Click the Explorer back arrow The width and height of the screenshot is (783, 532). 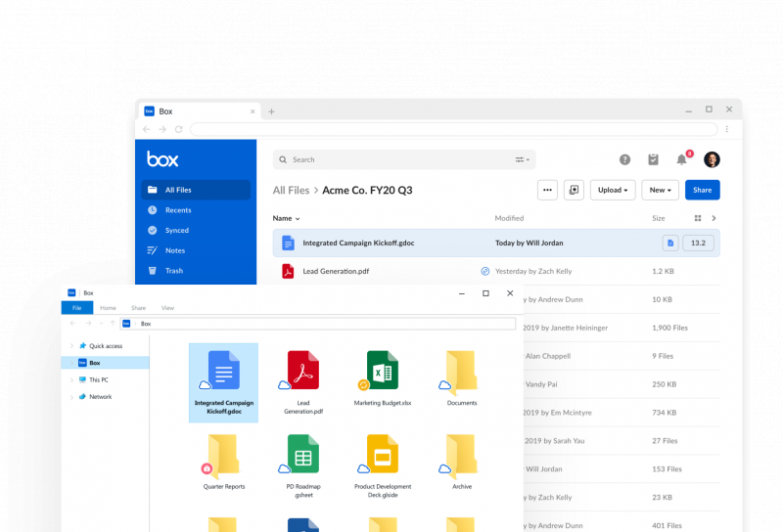tap(72, 324)
